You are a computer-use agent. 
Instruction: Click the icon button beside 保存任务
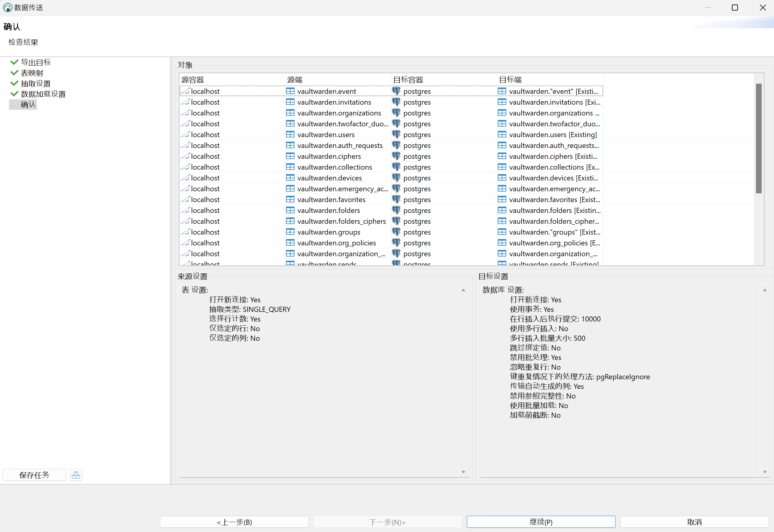tap(76, 475)
